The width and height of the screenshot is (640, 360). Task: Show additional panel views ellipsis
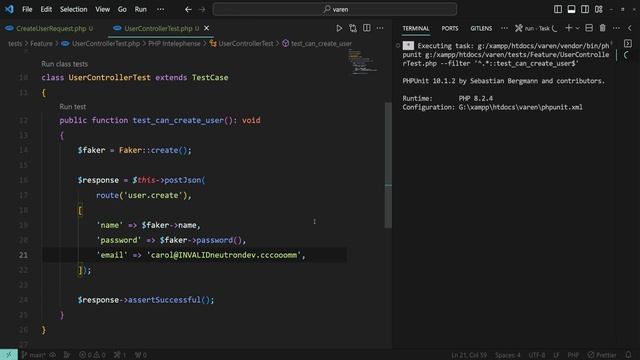[x=504, y=28]
